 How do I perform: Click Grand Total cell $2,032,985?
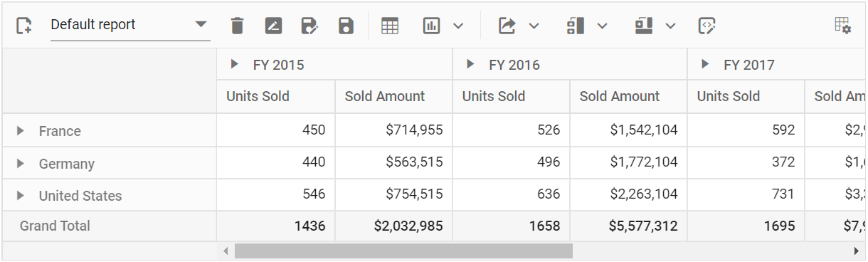pyautogui.click(x=393, y=226)
